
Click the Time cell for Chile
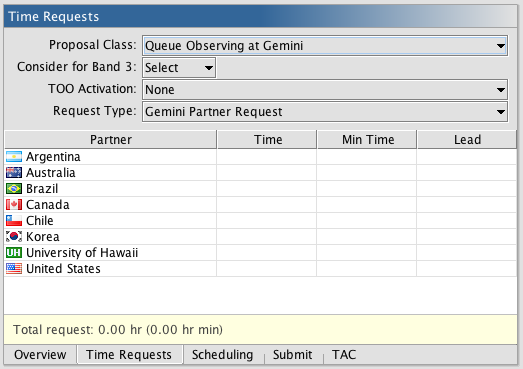[x=267, y=221]
